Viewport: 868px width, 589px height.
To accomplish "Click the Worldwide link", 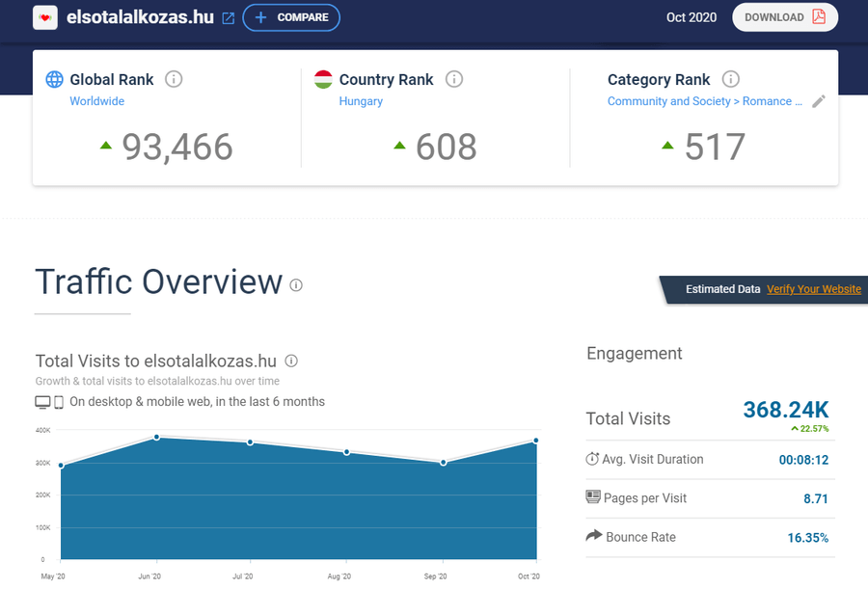I will 96,101.
